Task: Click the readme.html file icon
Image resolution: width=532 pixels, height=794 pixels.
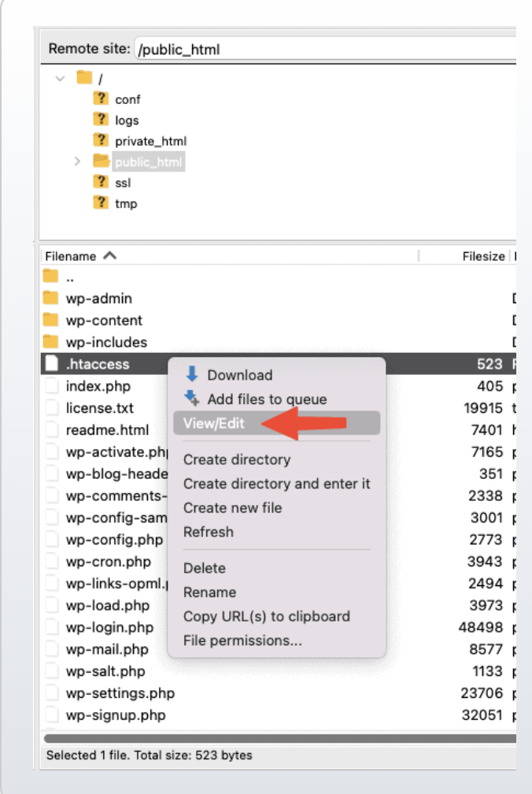Action: 52,429
